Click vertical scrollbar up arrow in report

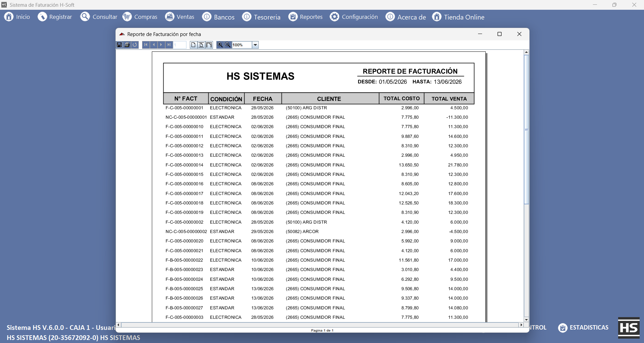[526, 52]
